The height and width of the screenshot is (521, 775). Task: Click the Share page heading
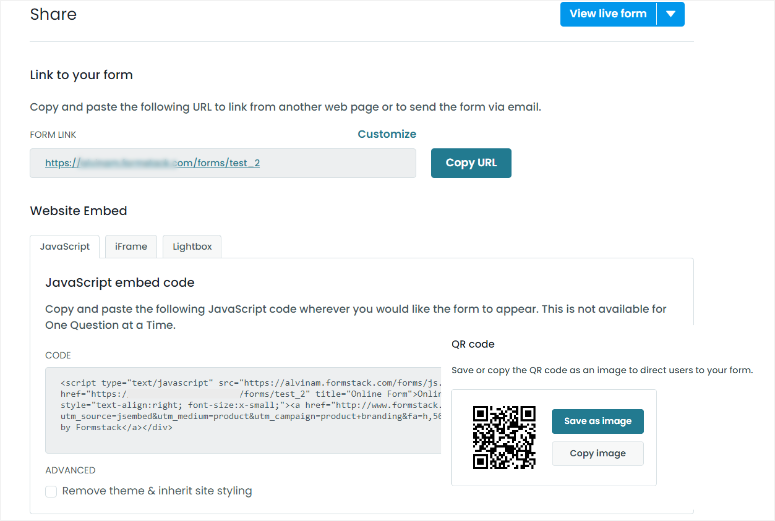tap(53, 14)
